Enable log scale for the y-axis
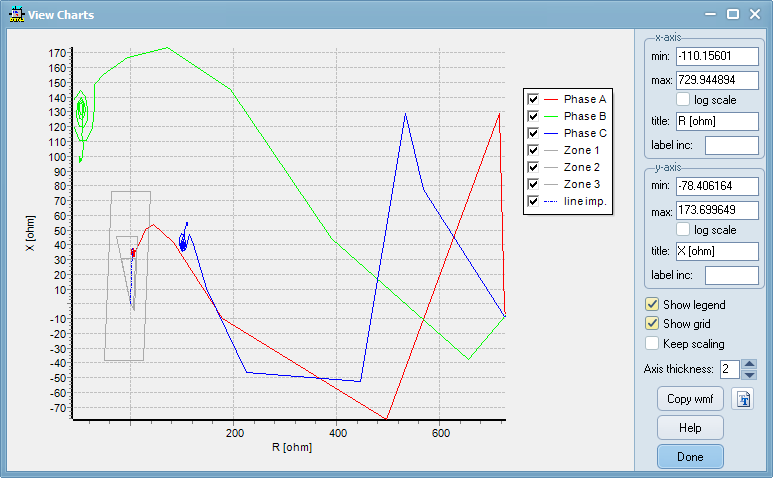This screenshot has height=478, width=773. [683, 230]
